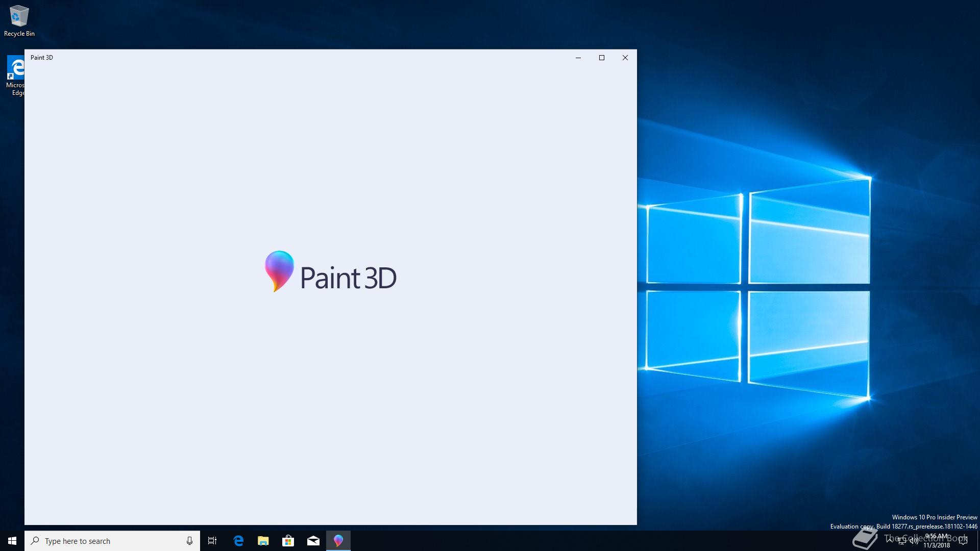Launch Microsoft Store from the taskbar
Image resolution: width=980 pixels, height=551 pixels.
pos(288,541)
